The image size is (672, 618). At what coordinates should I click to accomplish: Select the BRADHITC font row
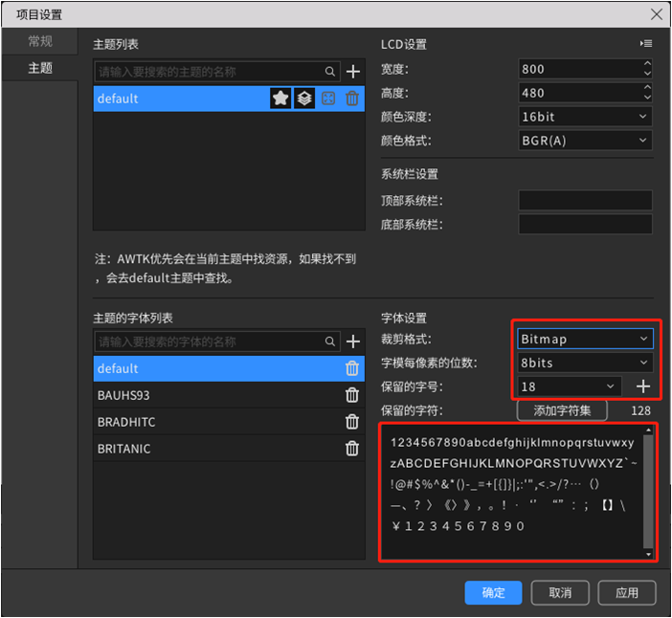pos(229,422)
